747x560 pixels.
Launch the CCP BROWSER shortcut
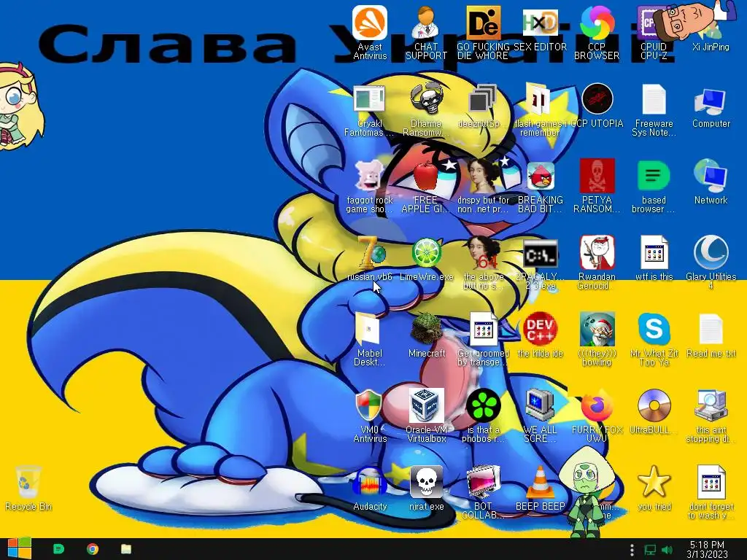(597, 32)
